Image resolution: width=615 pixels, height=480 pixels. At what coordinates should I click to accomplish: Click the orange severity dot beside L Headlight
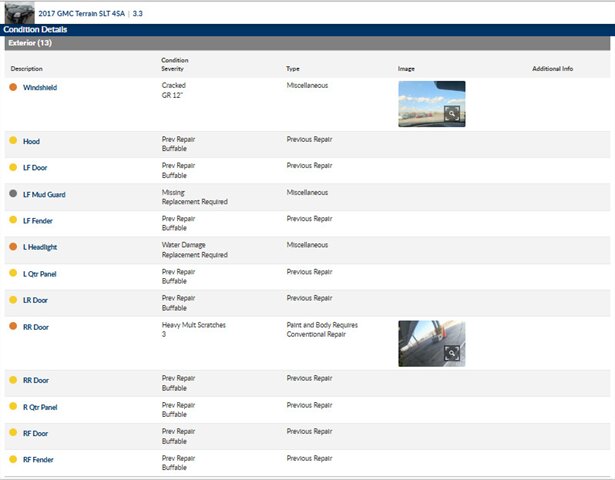[x=13, y=246]
